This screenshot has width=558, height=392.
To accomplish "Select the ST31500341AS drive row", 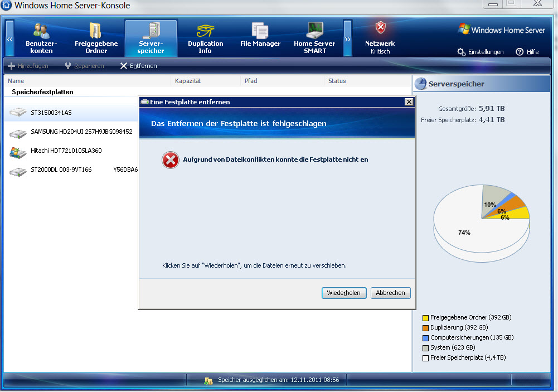I will pyautogui.click(x=71, y=113).
